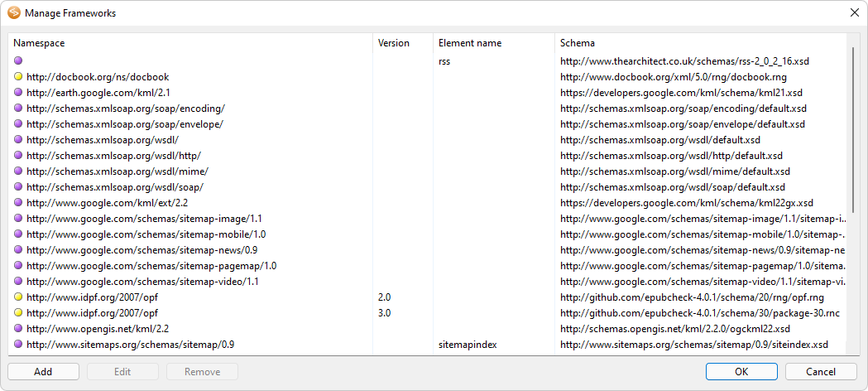Click the purple icon beside wsdl/mime/ namespace
Screen dimensions: 868x391
18,171
